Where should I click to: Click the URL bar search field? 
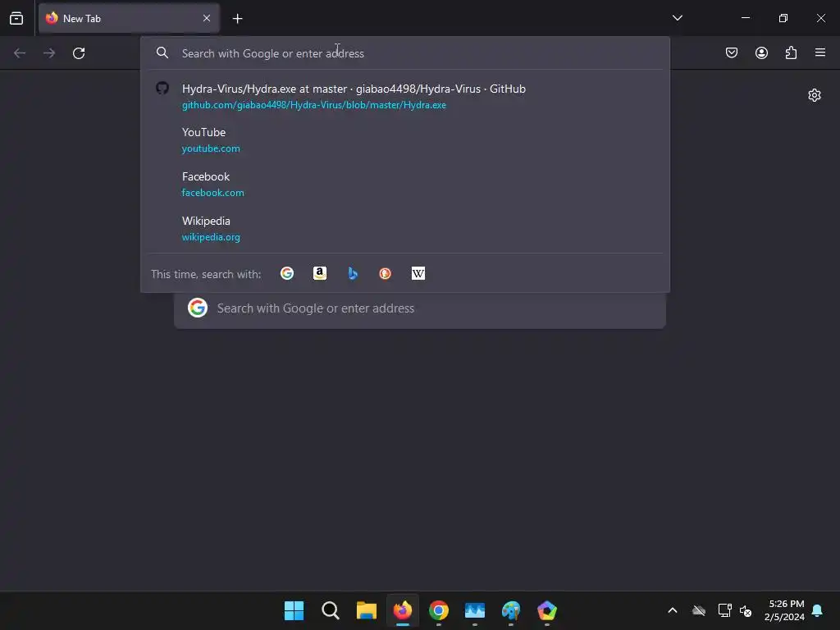tap(405, 53)
